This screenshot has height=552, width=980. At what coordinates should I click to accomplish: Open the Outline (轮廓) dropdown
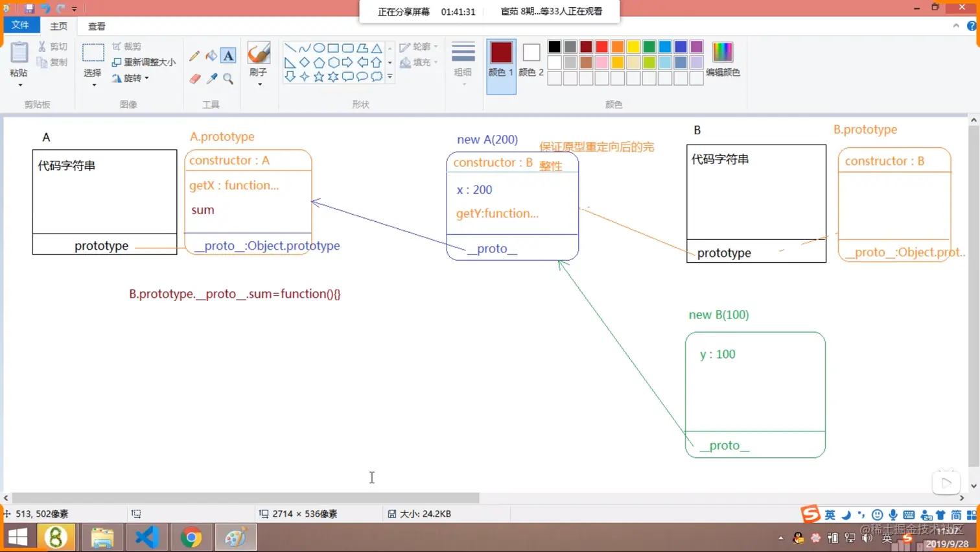[419, 47]
